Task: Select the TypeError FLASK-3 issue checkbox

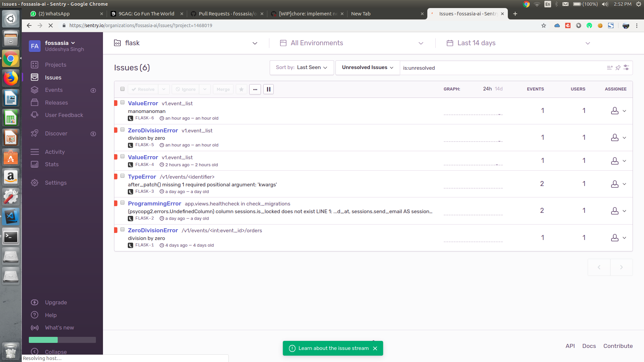Action: [x=122, y=176]
